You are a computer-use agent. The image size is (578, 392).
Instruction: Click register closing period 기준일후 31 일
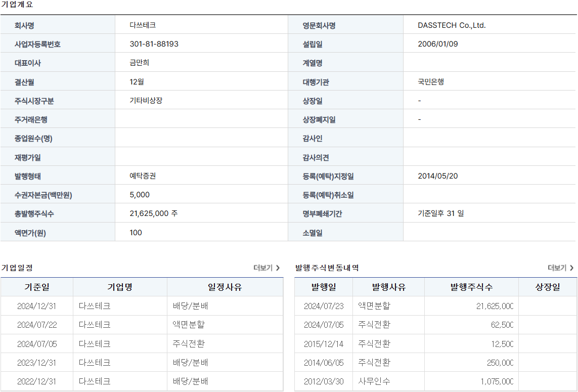pyautogui.click(x=441, y=213)
